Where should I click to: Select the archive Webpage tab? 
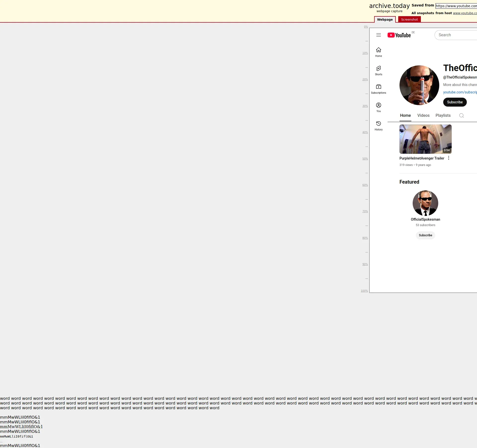coord(385,20)
